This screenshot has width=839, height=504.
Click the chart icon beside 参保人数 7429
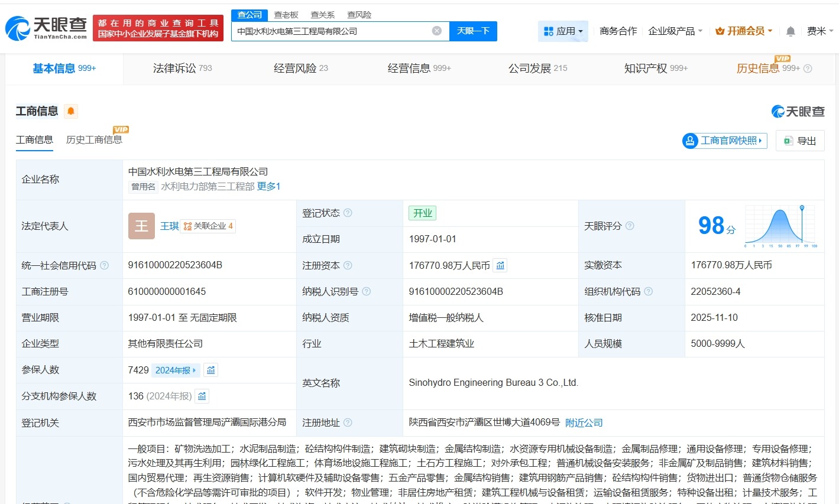[x=211, y=369]
